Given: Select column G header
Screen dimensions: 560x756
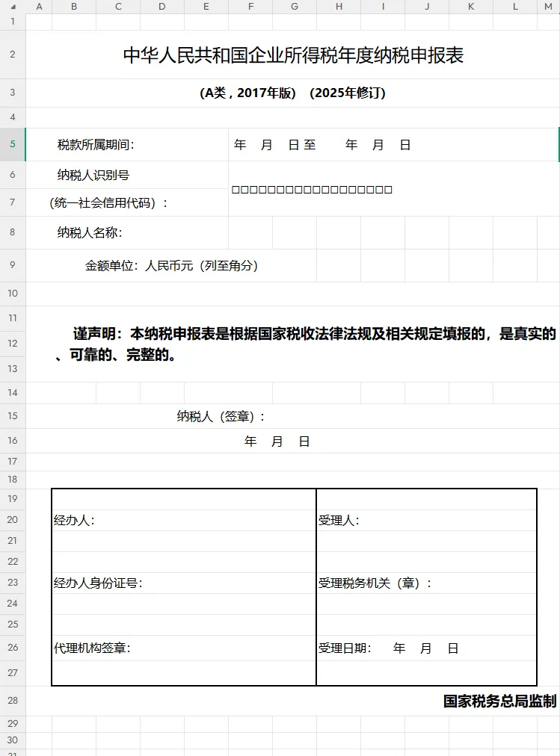Looking at the screenshot, I should (295, 7).
